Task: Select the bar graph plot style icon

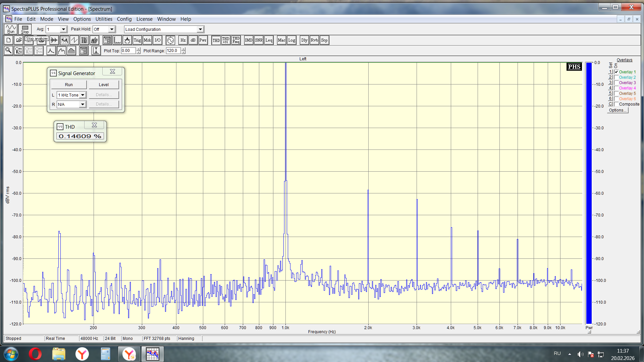Action: pyautogui.click(x=71, y=51)
